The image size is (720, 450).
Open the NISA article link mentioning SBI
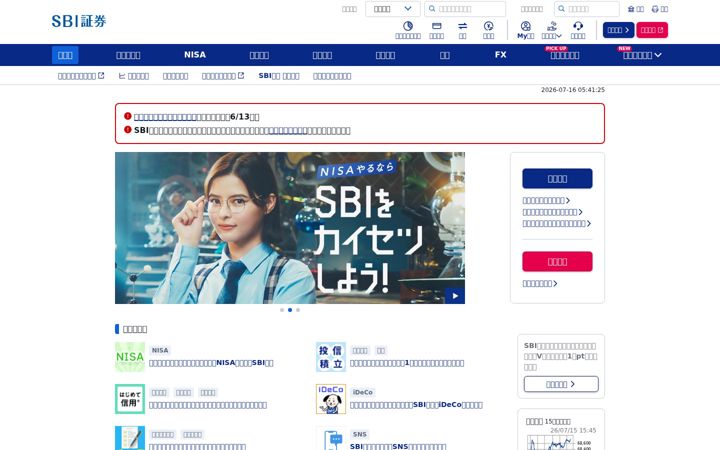pyautogui.click(x=211, y=363)
